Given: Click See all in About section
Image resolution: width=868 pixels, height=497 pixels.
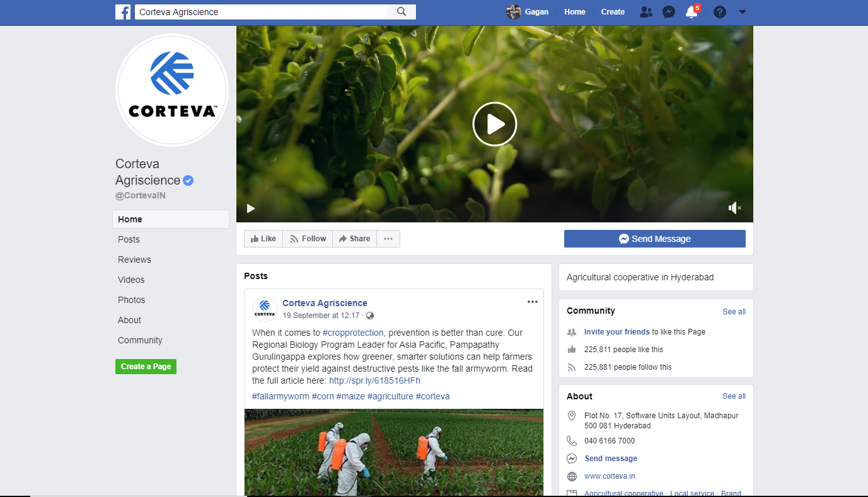Looking at the screenshot, I should (x=734, y=396).
